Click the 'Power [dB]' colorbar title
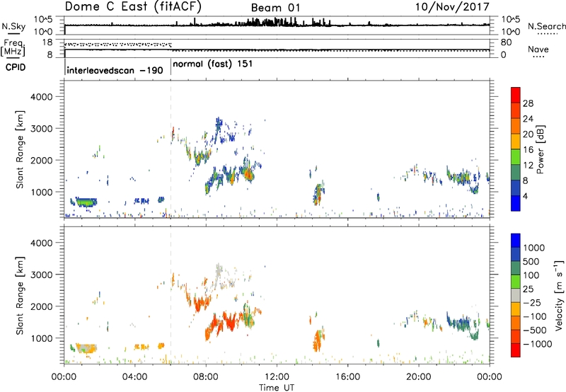This screenshot has width=566, height=392. pos(540,149)
